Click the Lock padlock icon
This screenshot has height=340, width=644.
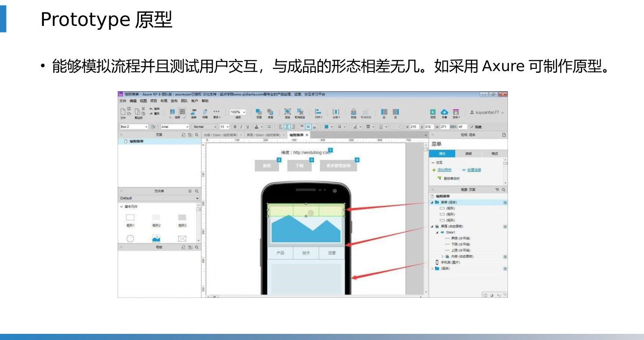point(353,111)
